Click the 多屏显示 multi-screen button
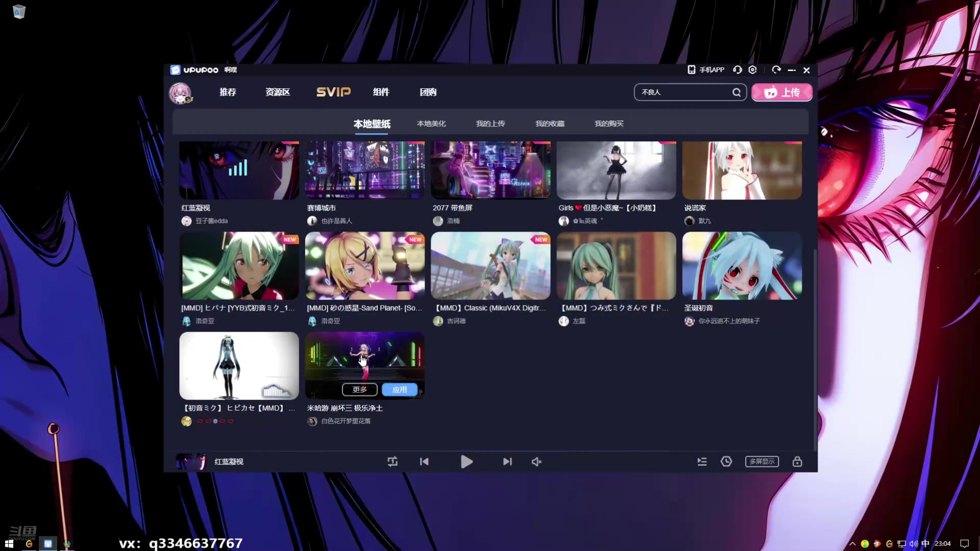Image resolution: width=980 pixels, height=551 pixels. pos(762,462)
